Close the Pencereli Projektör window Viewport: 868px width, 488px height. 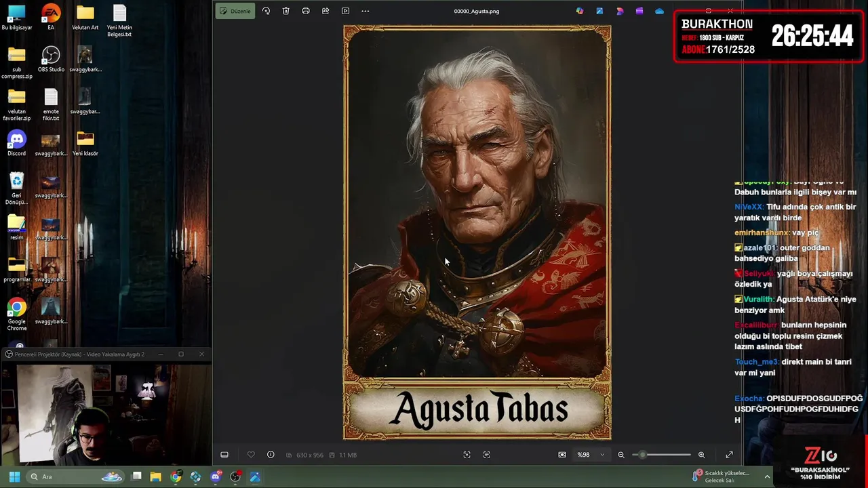point(201,354)
